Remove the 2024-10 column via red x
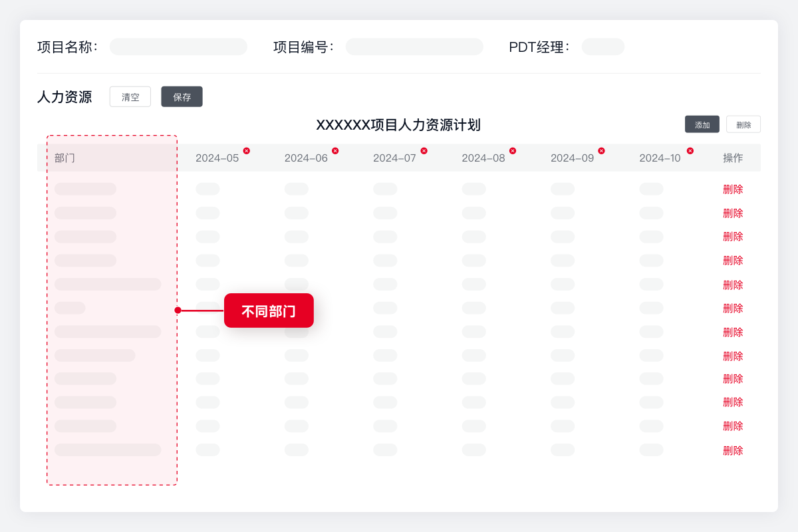Image resolution: width=798 pixels, height=532 pixels. [690, 151]
